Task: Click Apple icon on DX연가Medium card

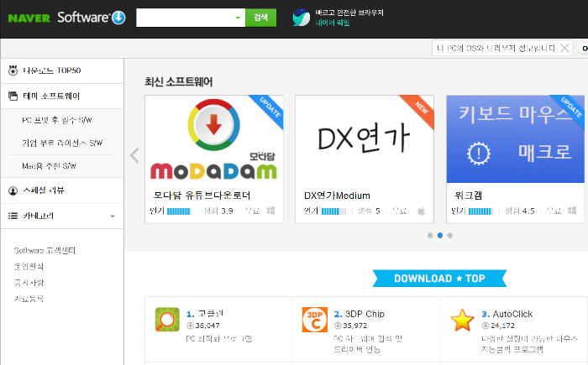Action: pyautogui.click(x=421, y=211)
